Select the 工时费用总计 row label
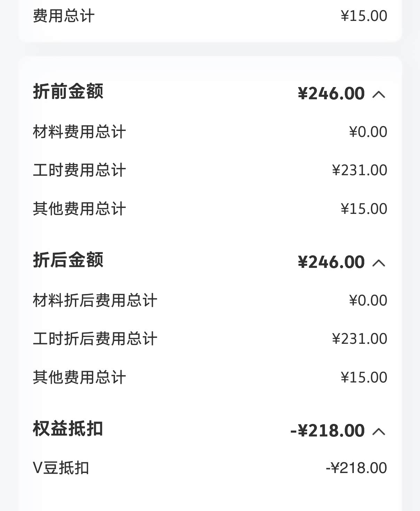This screenshot has height=511, width=420. 79,170
